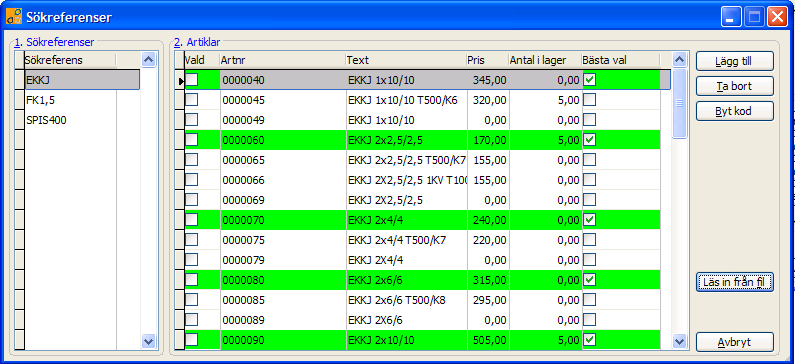
Task: Click the Lägg till button
Action: point(735,61)
